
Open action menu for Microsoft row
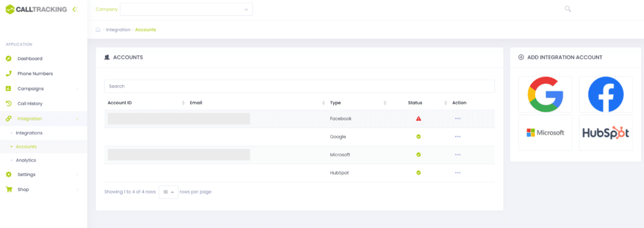458,155
